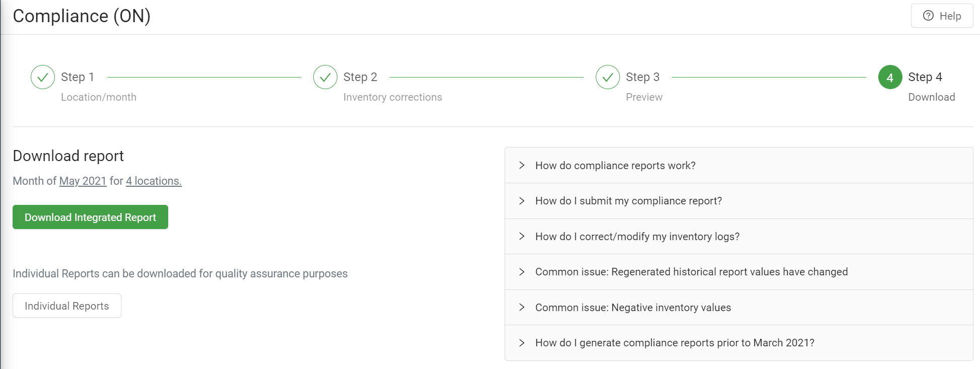980x369 pixels.
Task: Select the Step 4 Download label
Action: [x=931, y=97]
